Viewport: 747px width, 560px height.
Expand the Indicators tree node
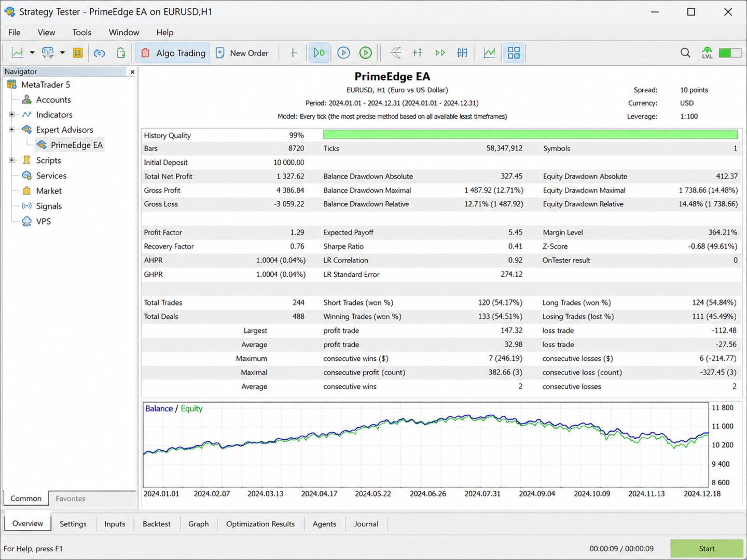tap(11, 115)
